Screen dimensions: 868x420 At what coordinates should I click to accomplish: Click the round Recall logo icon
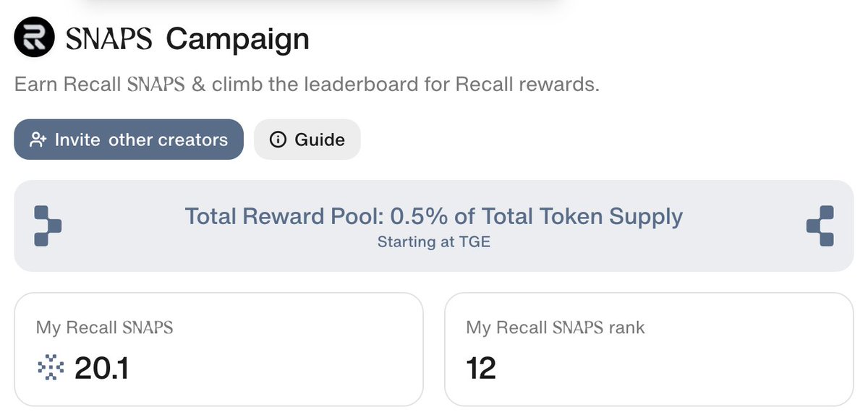point(34,38)
